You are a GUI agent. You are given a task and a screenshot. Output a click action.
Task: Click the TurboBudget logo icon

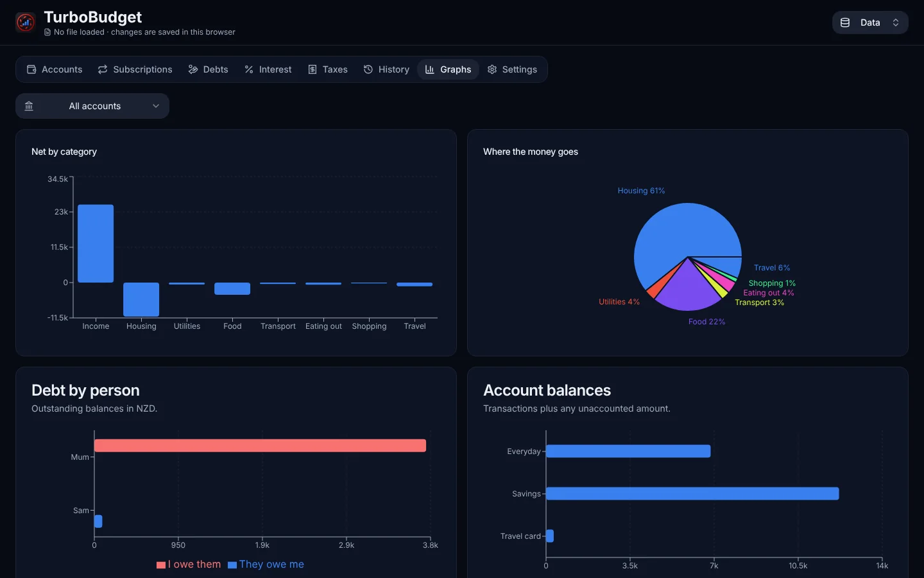pos(25,22)
